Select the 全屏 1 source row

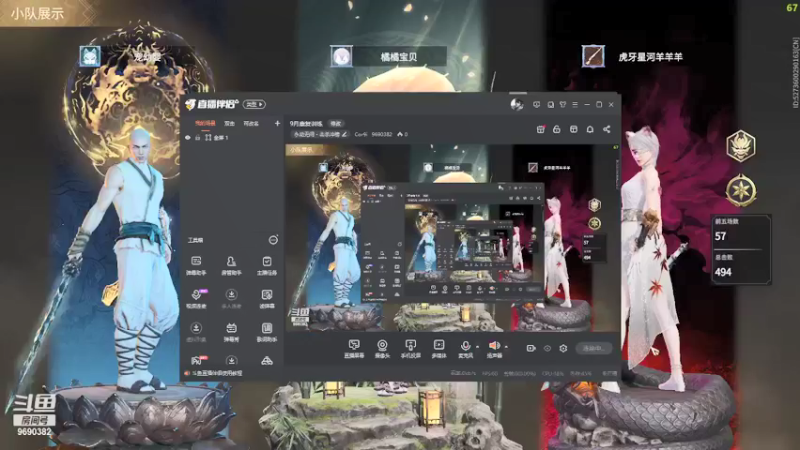[233, 138]
